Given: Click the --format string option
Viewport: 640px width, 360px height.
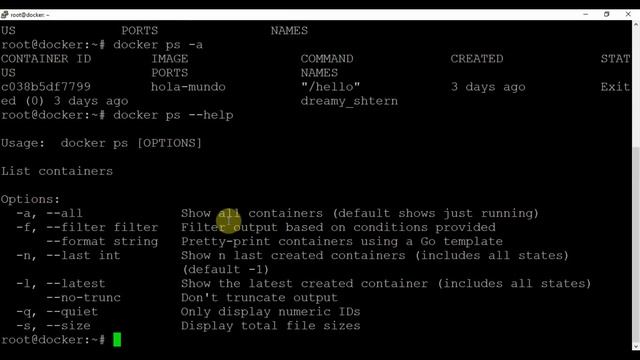Looking at the screenshot, I should coord(102,242).
